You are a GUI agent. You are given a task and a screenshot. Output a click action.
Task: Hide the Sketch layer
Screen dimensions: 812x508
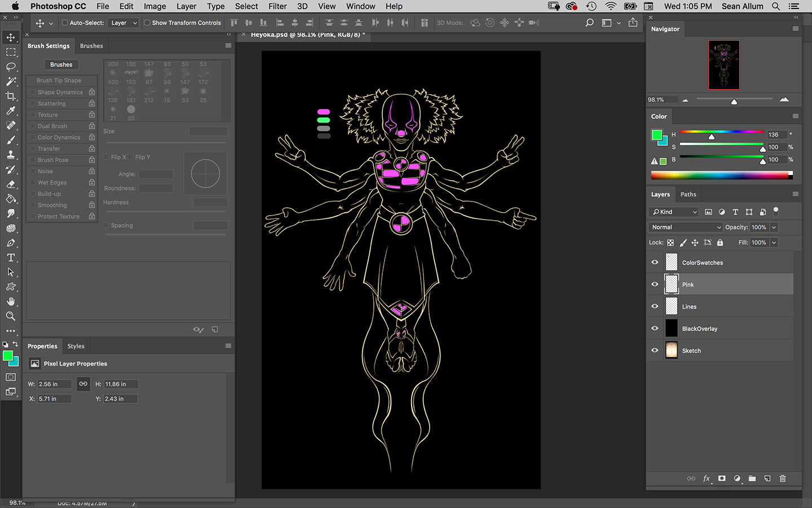[655, 351]
